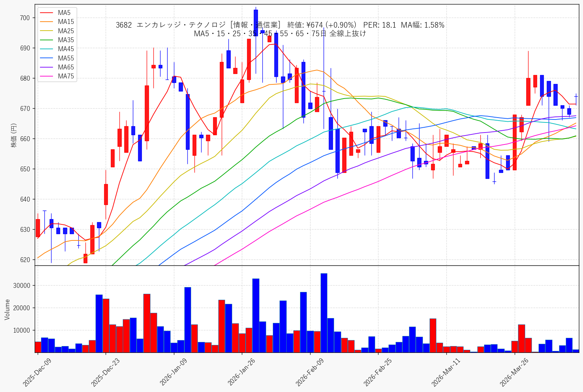Screen dimensions: 583x392
Task: Click the tallest blue candlestick near 700
Action: [x=256, y=23]
